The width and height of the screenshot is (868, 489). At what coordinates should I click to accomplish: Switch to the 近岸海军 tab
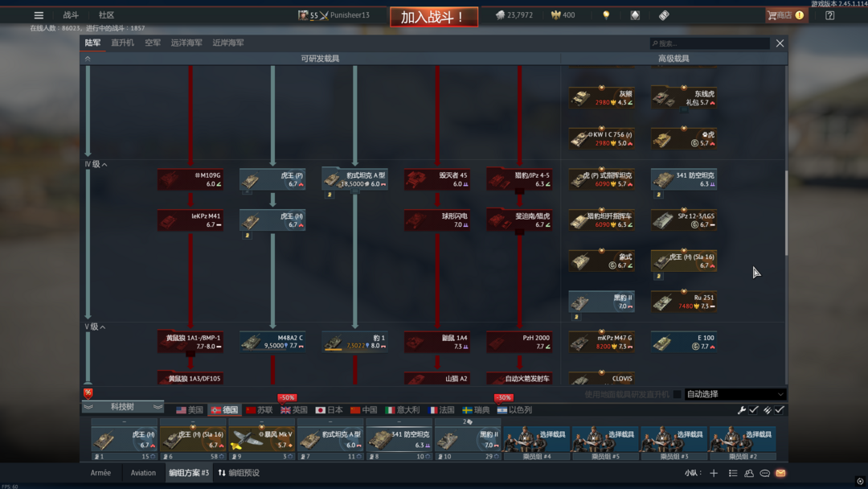tap(228, 43)
